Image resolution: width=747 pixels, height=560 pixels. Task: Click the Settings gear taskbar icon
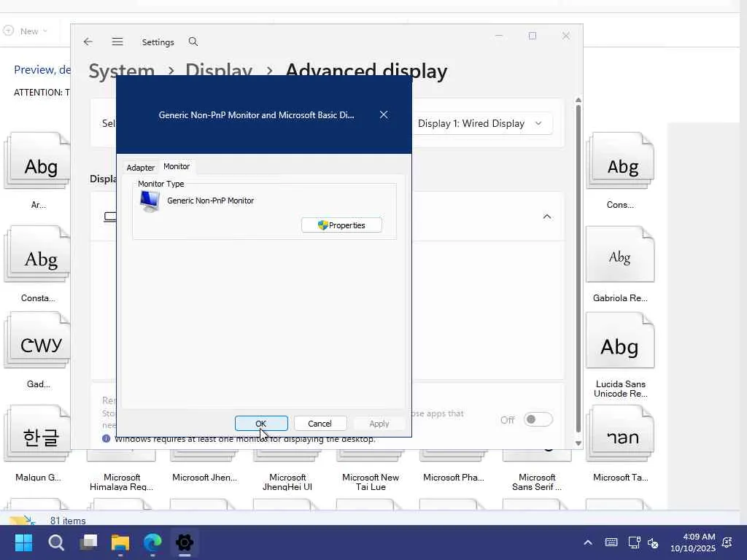point(185,542)
